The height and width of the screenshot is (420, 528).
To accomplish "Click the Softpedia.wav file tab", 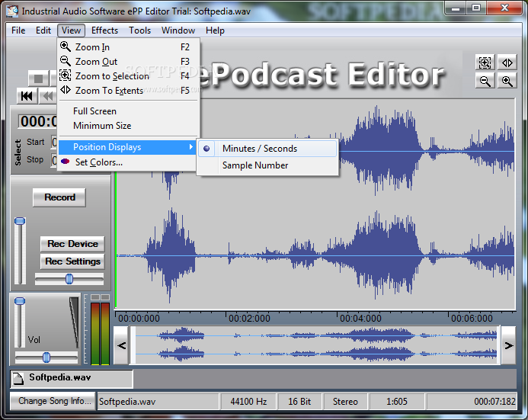I will [x=72, y=379].
